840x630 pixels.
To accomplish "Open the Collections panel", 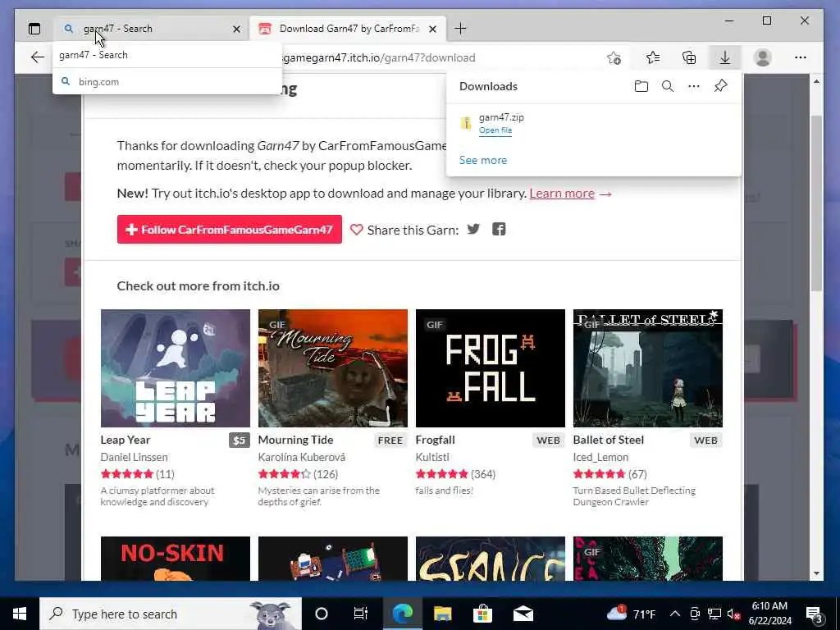I will click(x=689, y=57).
